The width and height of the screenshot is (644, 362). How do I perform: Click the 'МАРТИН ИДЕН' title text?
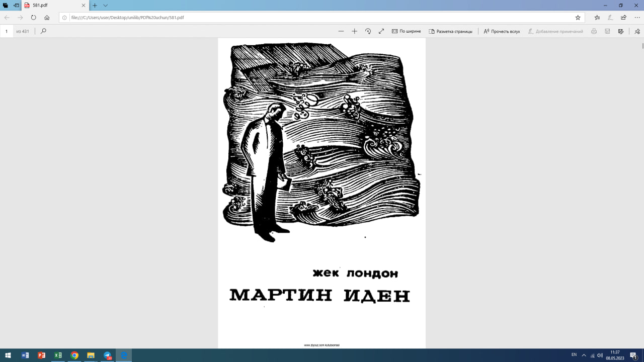320,295
